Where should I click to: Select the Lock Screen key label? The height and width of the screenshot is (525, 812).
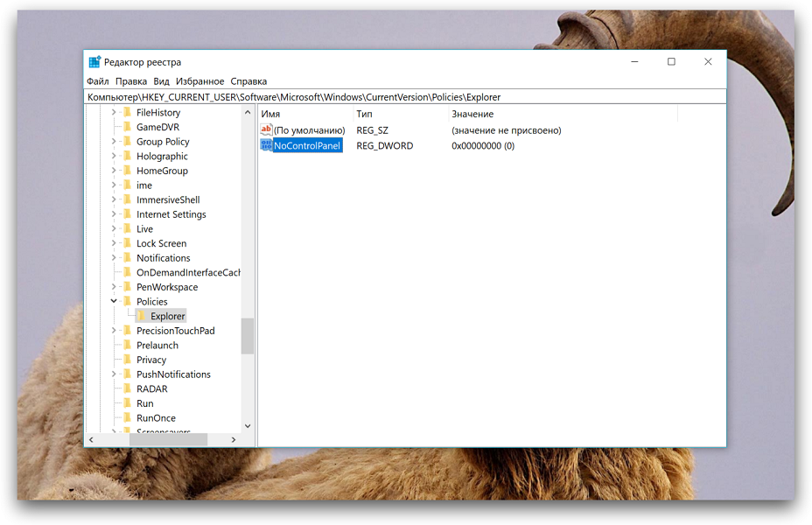(161, 243)
